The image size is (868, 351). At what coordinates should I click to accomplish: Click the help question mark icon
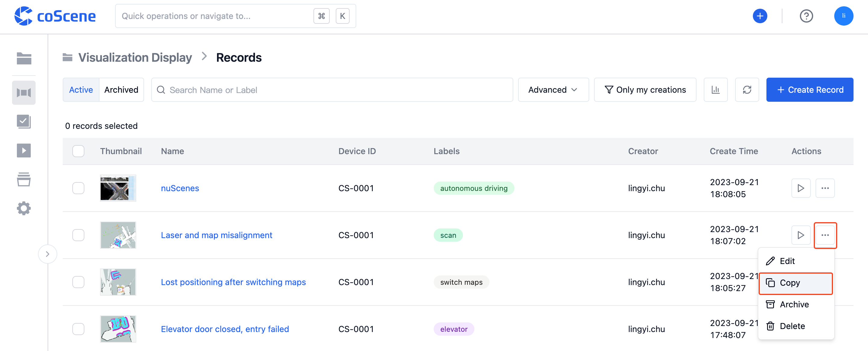point(808,15)
